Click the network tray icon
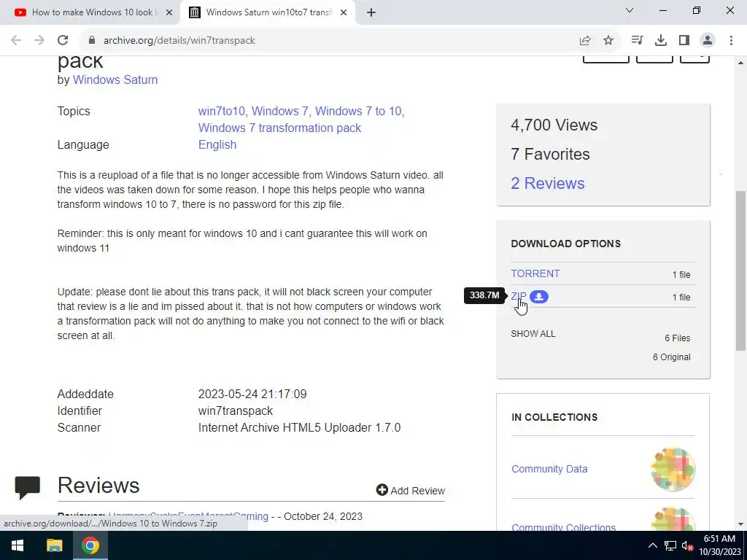Screen dimensions: 747x560 tap(670, 545)
